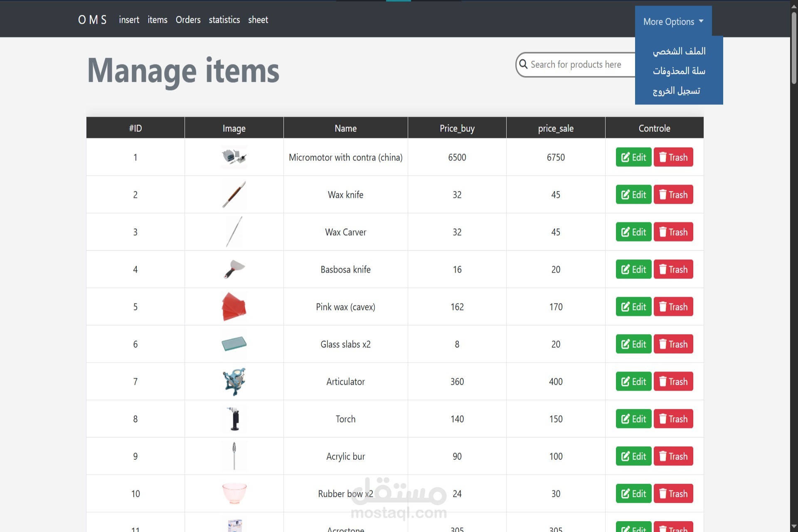
Task: Select the buy price '6500'
Action: [x=457, y=157]
